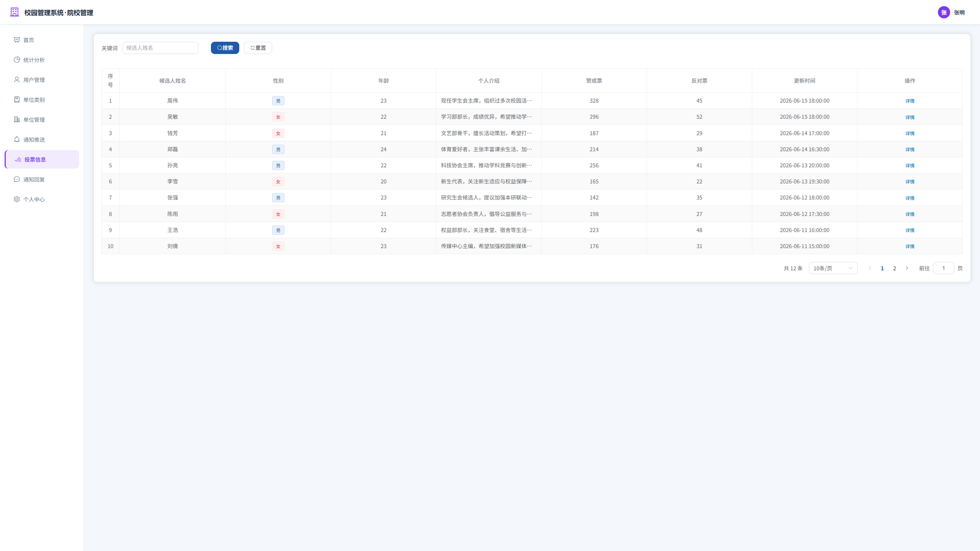Click the 通知回复 chat bubble icon
The width and height of the screenshot is (980, 551).
coord(17,179)
